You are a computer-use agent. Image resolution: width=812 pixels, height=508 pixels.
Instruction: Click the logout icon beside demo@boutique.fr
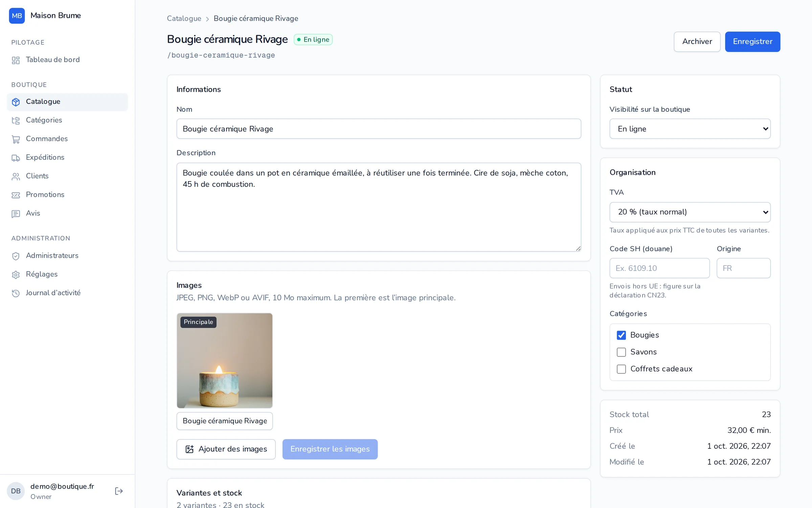[x=119, y=491]
